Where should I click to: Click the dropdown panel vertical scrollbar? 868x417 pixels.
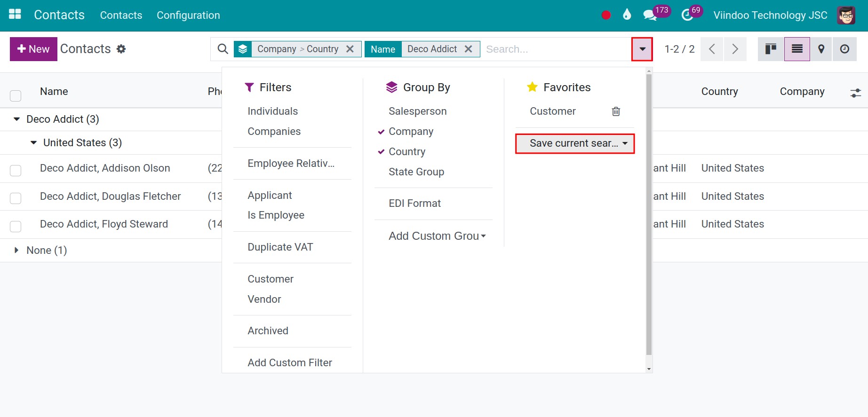(x=649, y=214)
